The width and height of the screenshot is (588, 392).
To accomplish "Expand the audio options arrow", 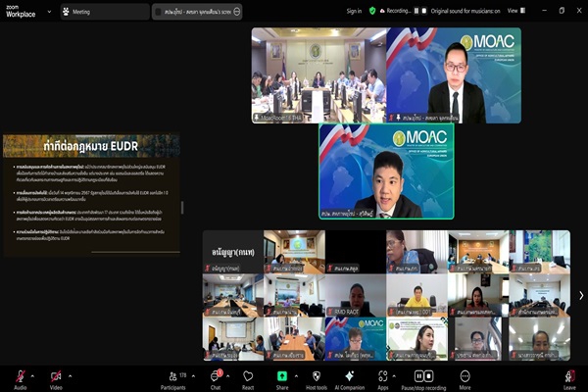I will coord(33,375).
